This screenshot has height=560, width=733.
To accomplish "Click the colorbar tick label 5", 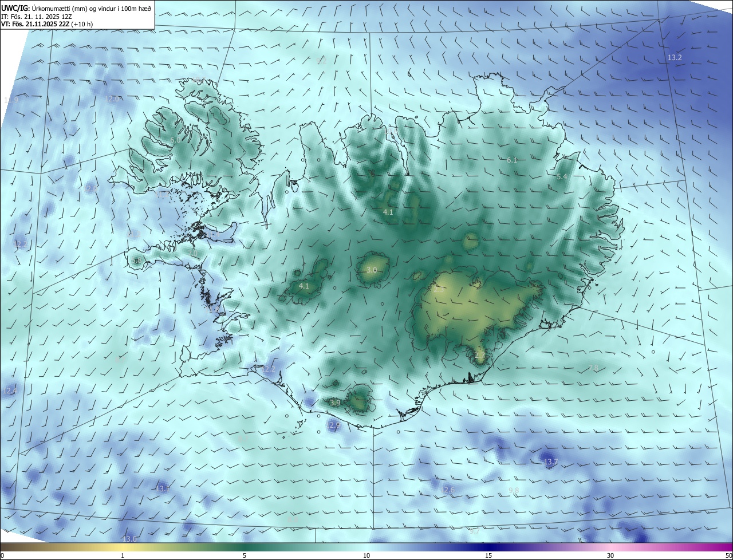I will (245, 556).
